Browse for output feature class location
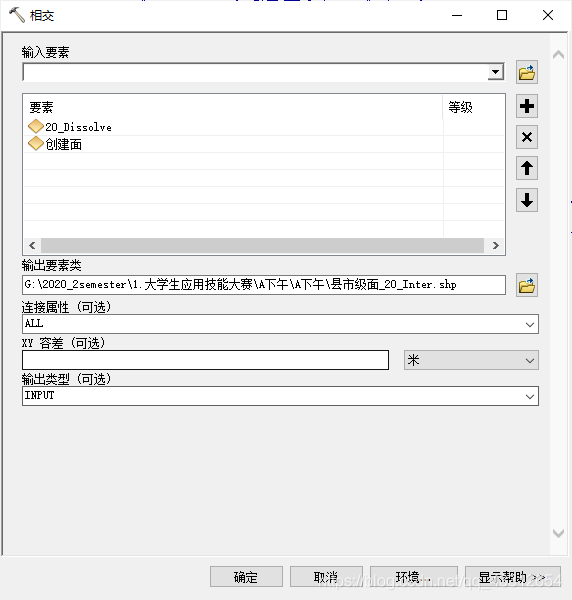Viewport: 572px width, 600px height. (526, 285)
